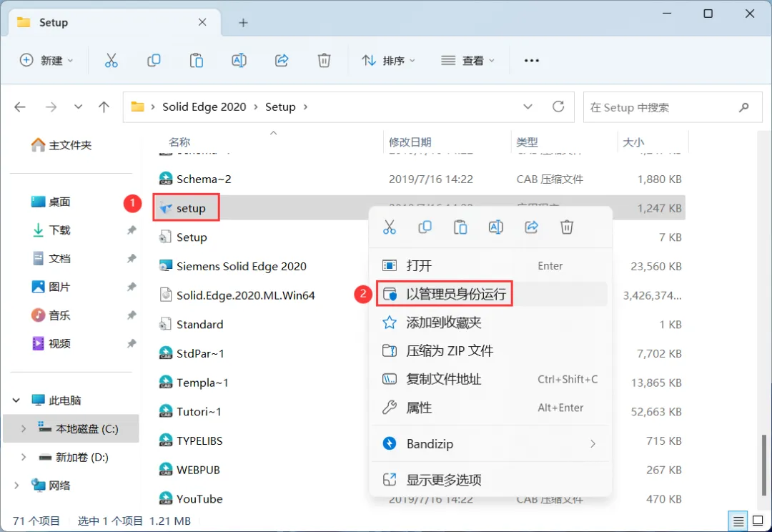Open the 查看 view dropdown
Image resolution: width=772 pixels, height=532 pixels.
click(x=467, y=61)
